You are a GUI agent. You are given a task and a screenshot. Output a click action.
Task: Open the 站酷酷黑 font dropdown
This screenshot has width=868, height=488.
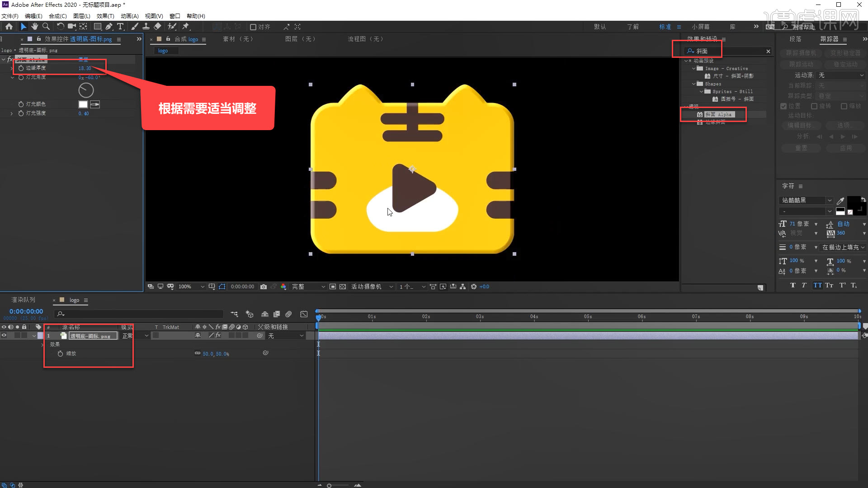pyautogui.click(x=806, y=201)
